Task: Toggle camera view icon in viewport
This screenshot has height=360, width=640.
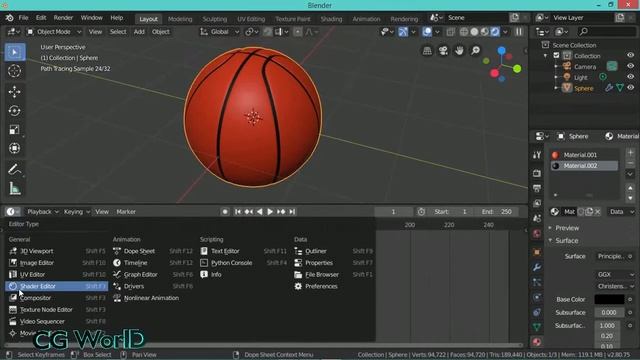Action: [x=443, y=51]
